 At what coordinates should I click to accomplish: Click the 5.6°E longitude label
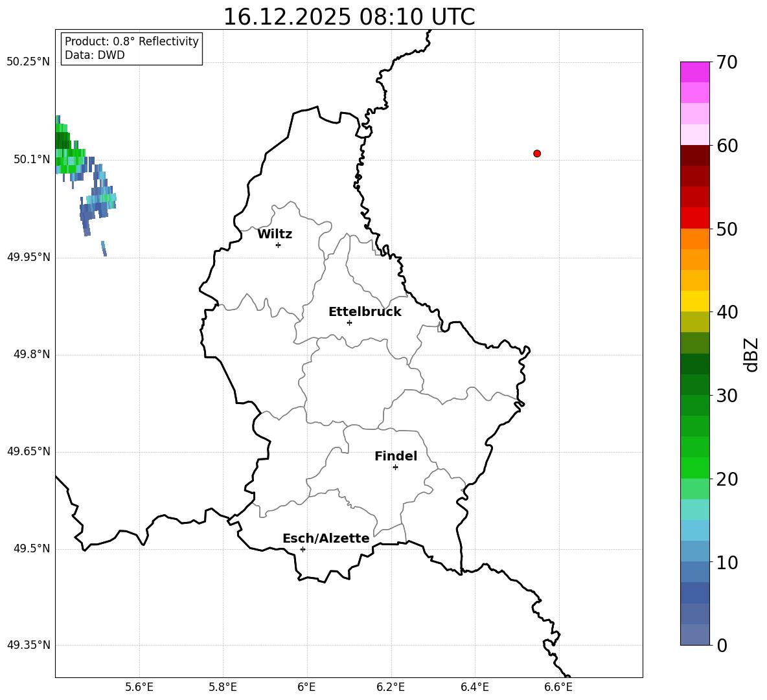coord(139,687)
